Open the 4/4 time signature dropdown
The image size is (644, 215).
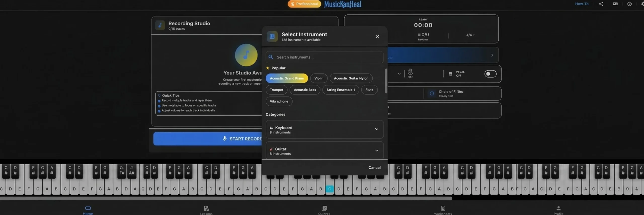point(470,35)
